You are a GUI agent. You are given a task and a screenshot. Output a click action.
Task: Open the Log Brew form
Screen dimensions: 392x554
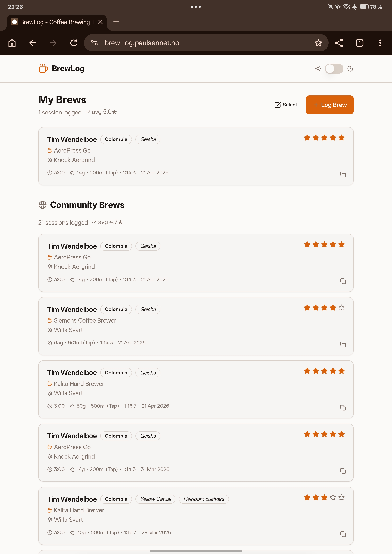329,105
